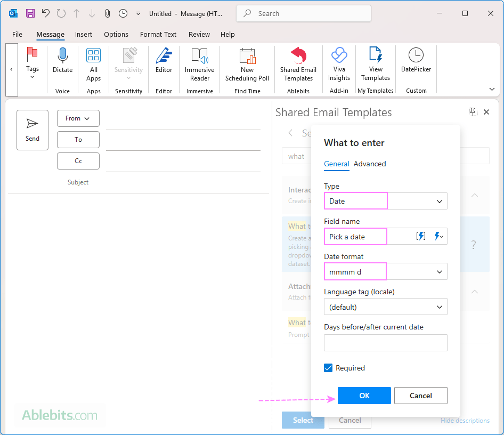Screen dimensions: 504x435
Task: Select the General tab in the dialog
Action: pyautogui.click(x=337, y=164)
